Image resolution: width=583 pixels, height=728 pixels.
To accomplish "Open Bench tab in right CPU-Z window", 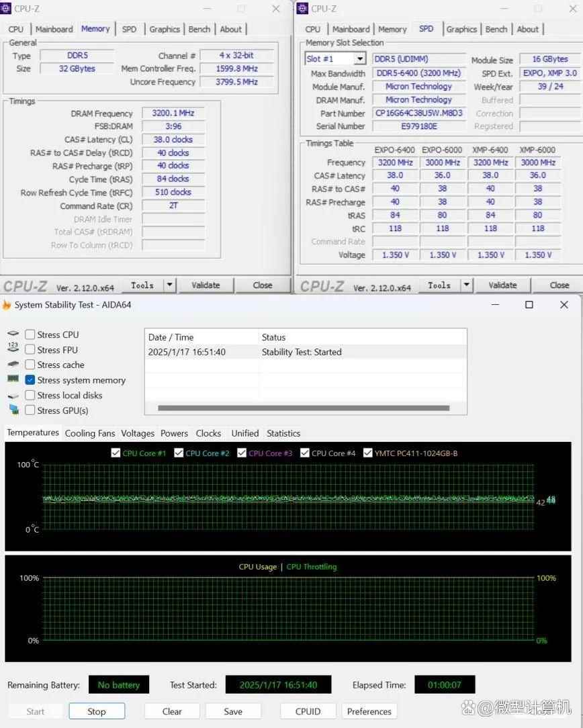I will 496,29.
